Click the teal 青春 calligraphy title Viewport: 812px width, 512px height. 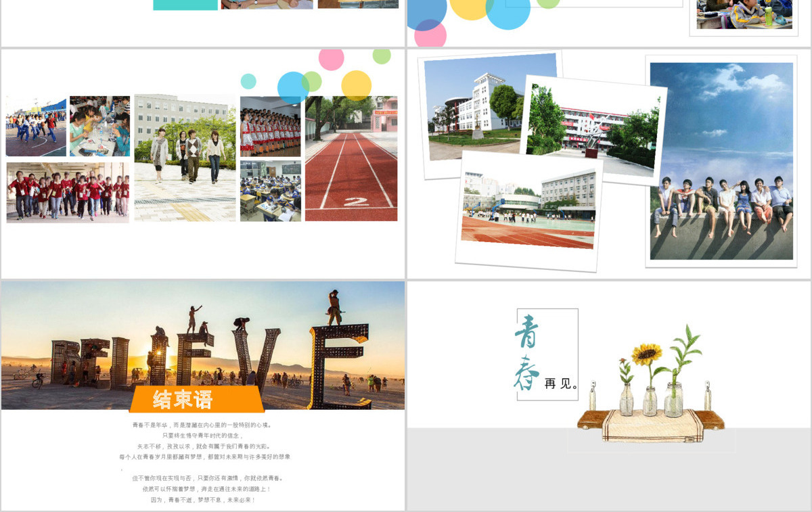coord(527,353)
